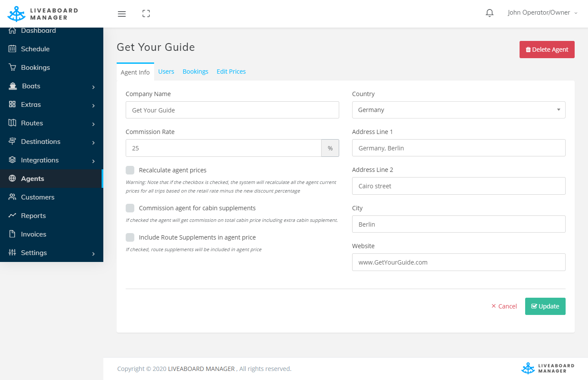
Task: Click the Schedule calendar icon in sidebar
Action: pos(12,49)
